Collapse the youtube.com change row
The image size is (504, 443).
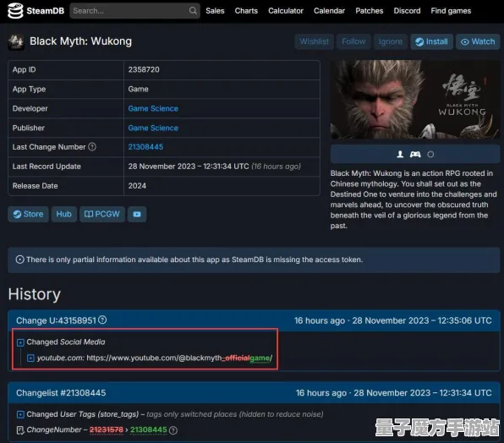point(30,358)
